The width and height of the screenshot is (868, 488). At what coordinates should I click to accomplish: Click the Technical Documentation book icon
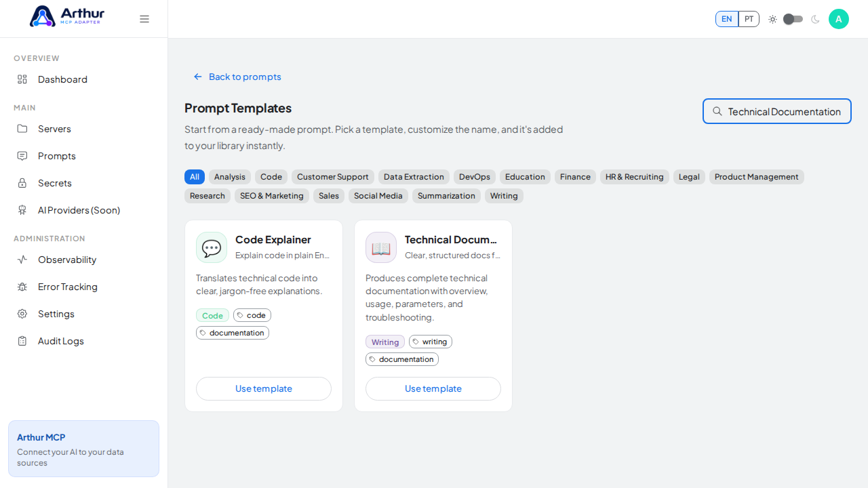coord(381,247)
